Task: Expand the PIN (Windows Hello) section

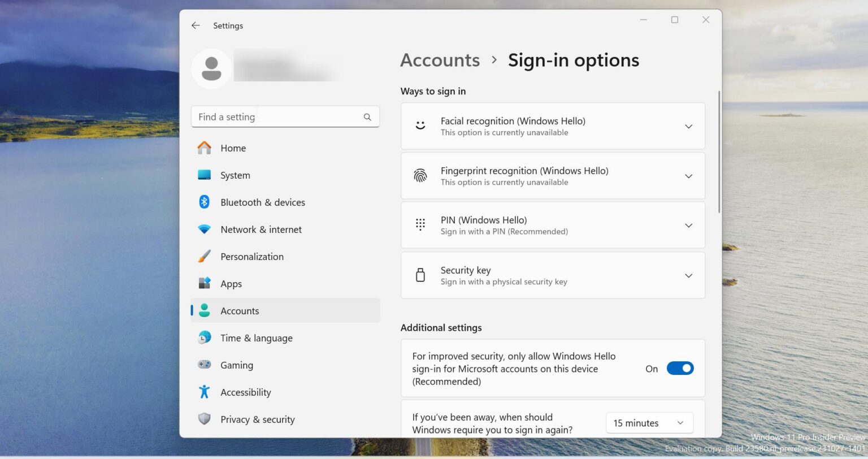Action: coord(688,225)
